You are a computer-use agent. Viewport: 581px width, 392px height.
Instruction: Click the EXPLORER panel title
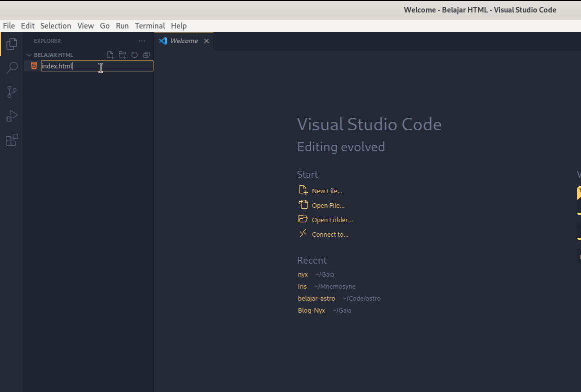pos(47,41)
